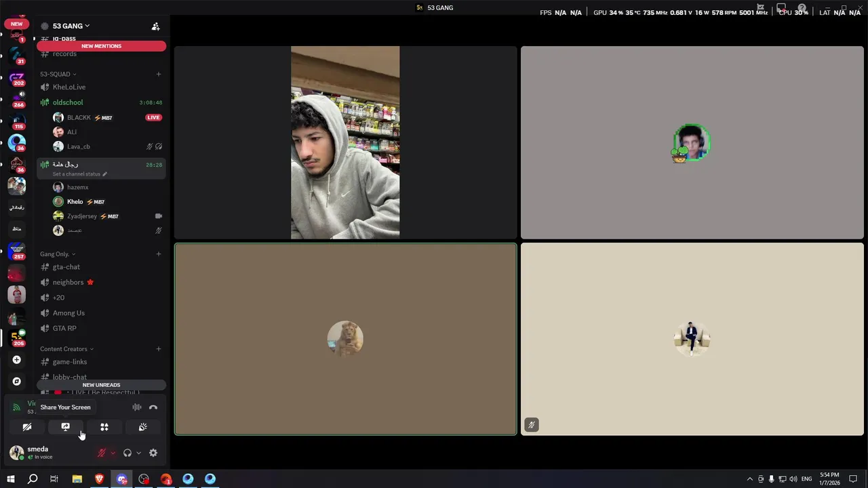Click the LIVE badge next to BLACKK
This screenshot has width=868, height=488.
[153, 117]
